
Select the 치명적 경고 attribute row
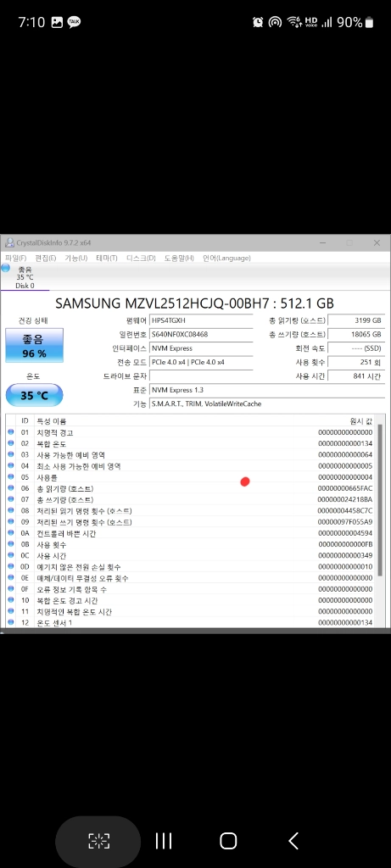click(191, 432)
